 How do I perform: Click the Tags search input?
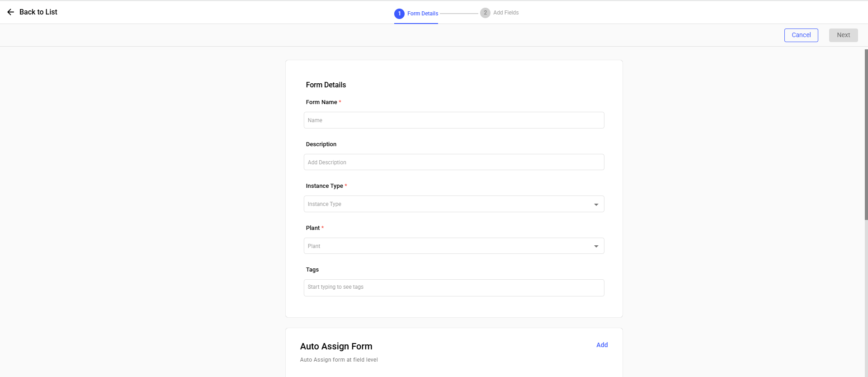point(453,287)
